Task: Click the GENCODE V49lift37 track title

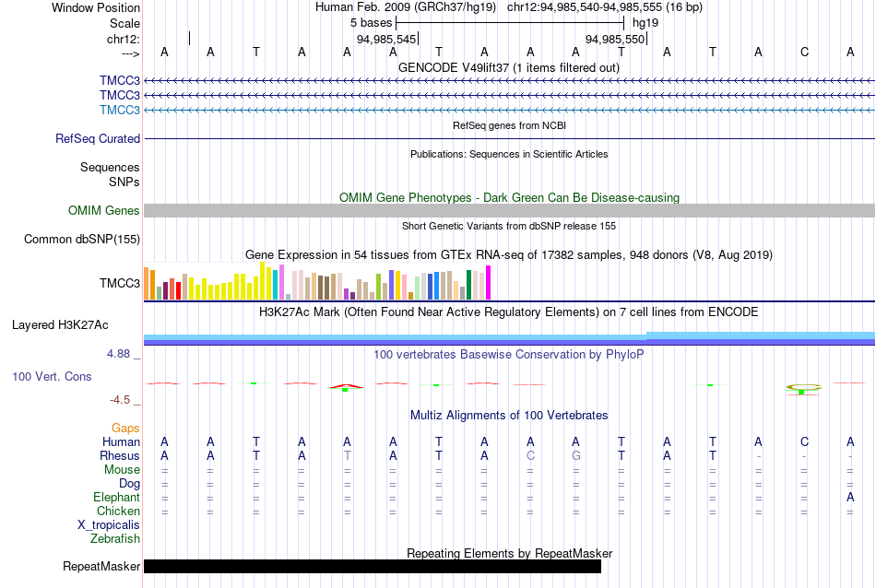Action: pyautogui.click(x=508, y=67)
